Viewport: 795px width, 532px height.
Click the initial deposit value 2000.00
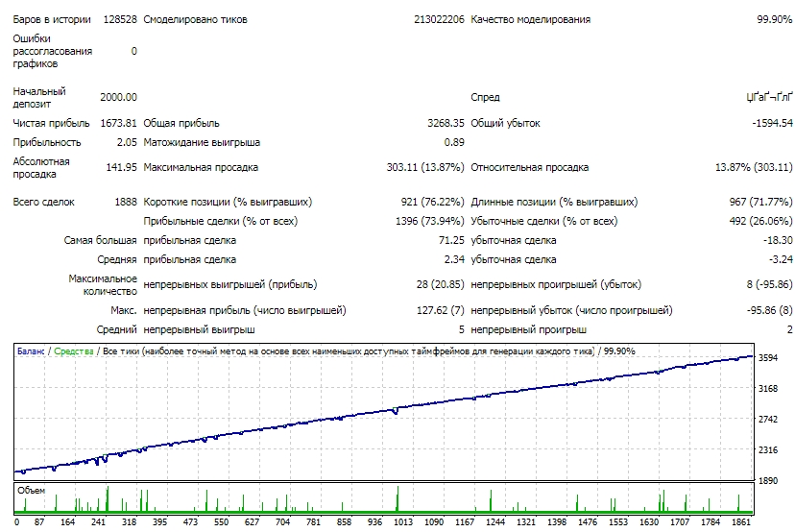118,97
